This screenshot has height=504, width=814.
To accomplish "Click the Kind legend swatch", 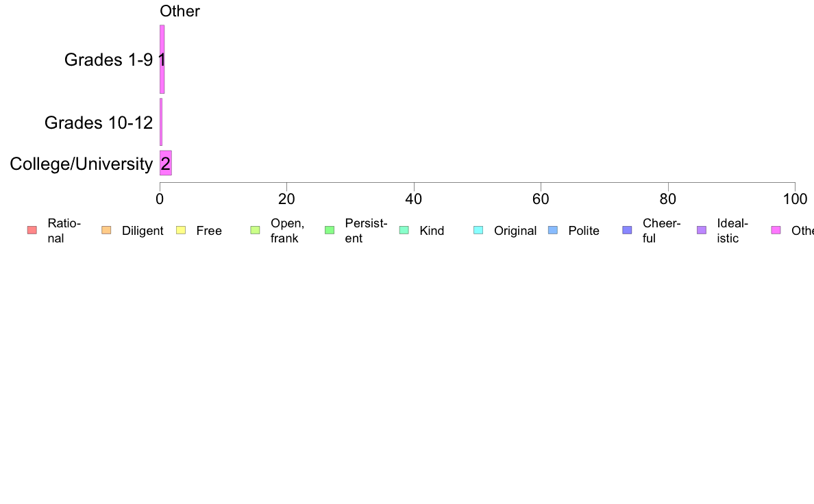I will coord(404,230).
